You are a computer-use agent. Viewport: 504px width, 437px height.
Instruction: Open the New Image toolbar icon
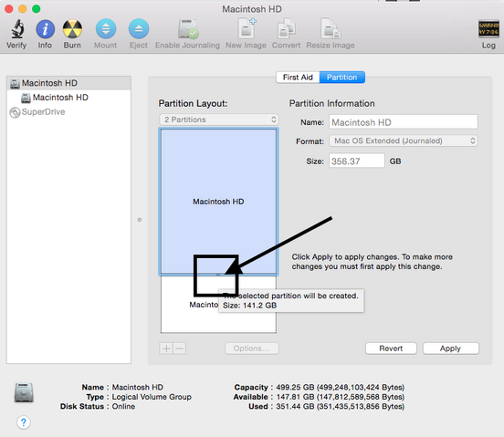[x=247, y=28]
